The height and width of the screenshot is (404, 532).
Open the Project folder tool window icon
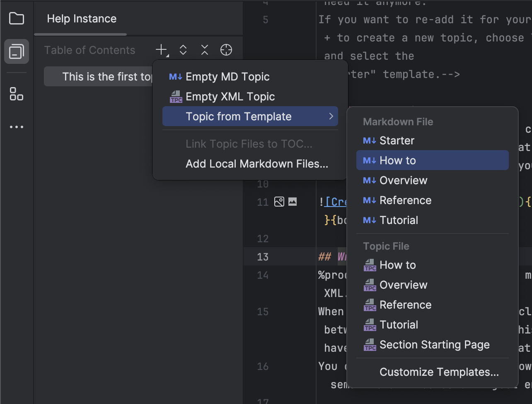pyautogui.click(x=17, y=19)
